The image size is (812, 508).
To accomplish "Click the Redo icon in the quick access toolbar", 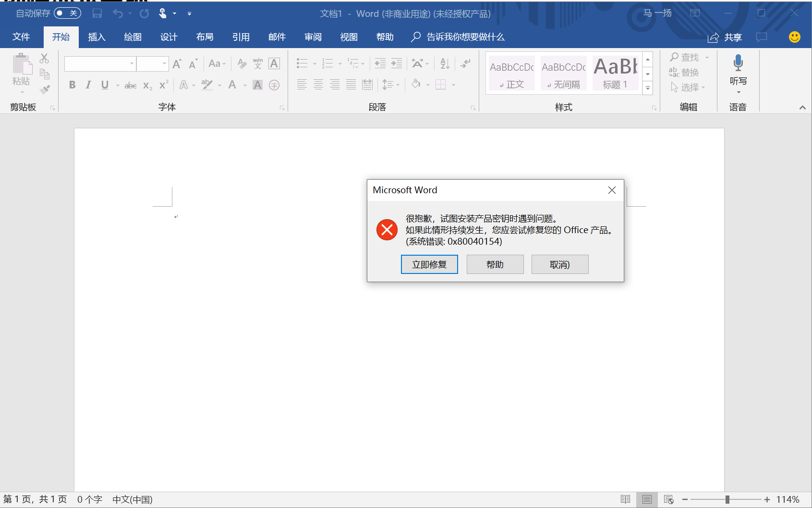I will (x=144, y=13).
